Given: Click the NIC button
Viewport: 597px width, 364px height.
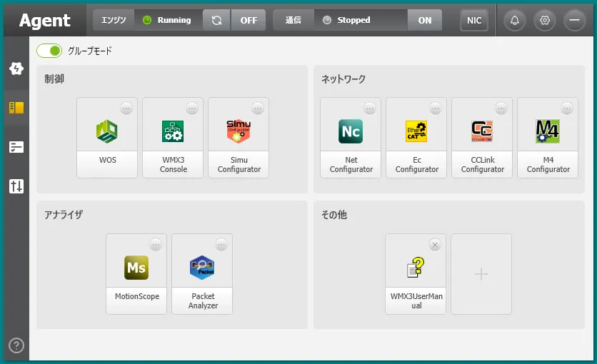Looking at the screenshot, I should click(474, 20).
